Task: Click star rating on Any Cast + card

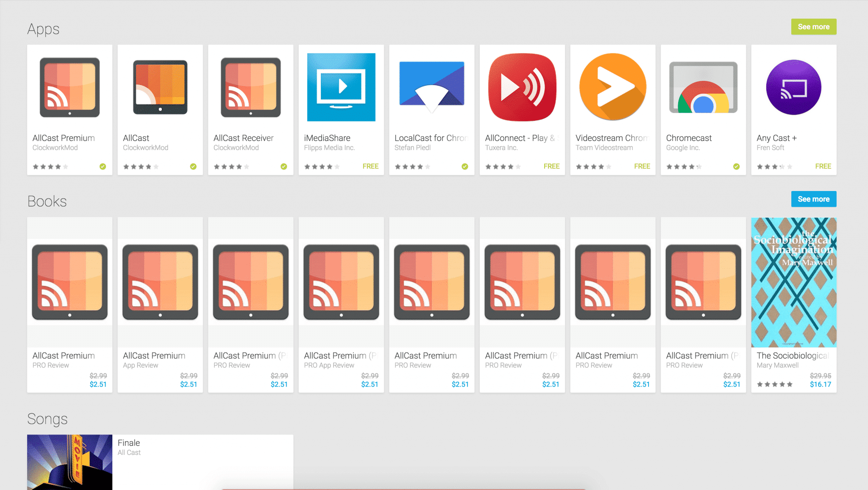Action: tap(775, 167)
